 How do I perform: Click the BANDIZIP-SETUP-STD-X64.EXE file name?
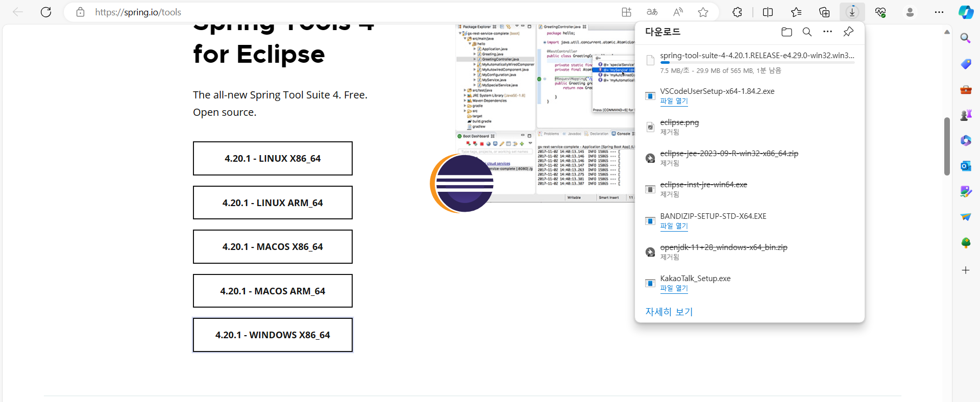[x=713, y=216]
